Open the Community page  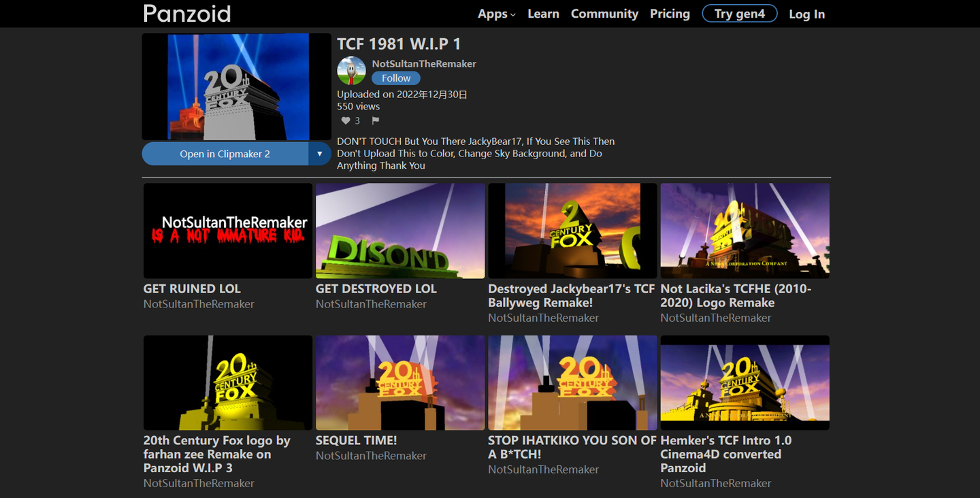click(x=604, y=14)
